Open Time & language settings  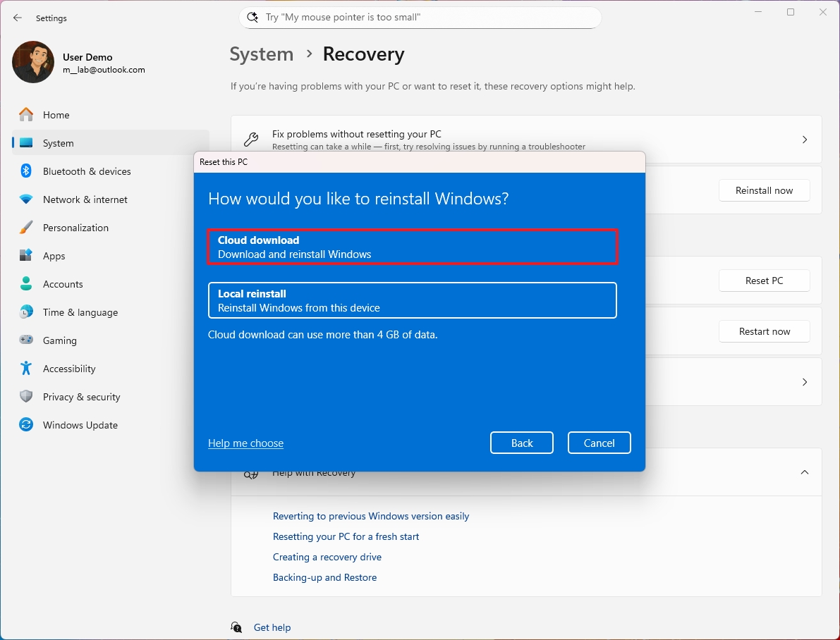[25, 312]
